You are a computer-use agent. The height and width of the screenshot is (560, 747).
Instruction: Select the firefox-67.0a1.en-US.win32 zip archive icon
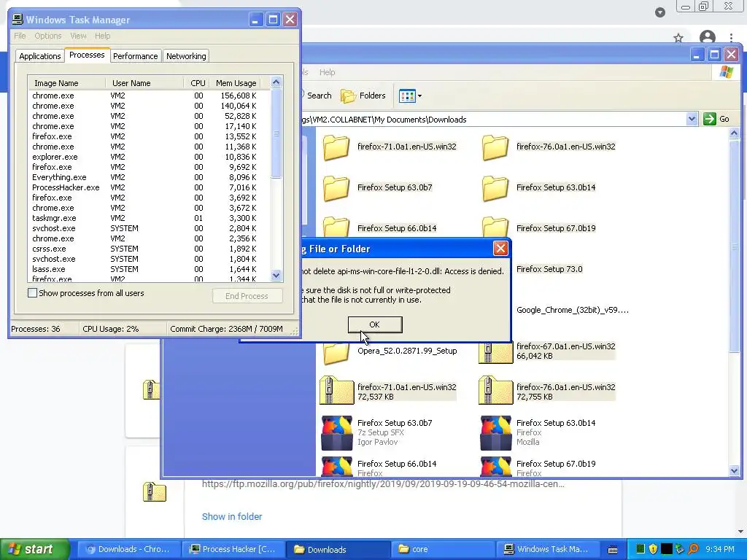[495, 352]
